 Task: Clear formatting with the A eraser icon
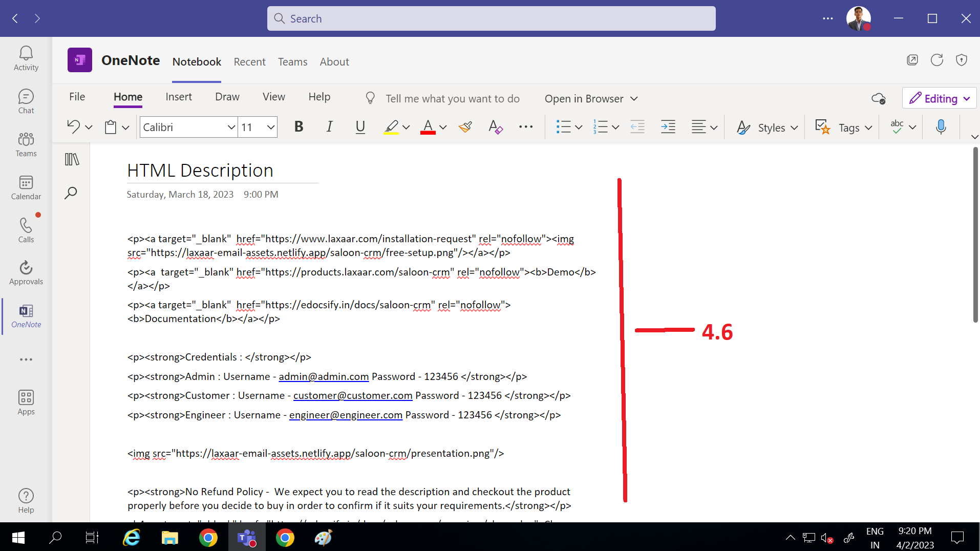pos(495,127)
